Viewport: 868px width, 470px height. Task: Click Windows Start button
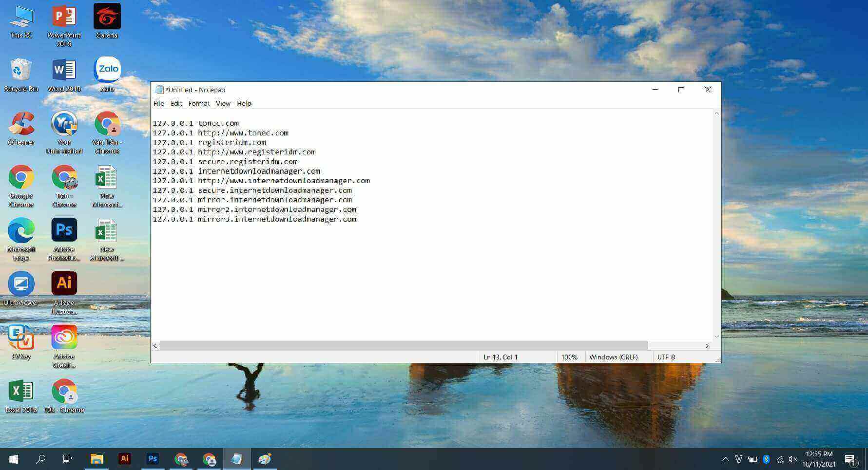click(x=14, y=459)
